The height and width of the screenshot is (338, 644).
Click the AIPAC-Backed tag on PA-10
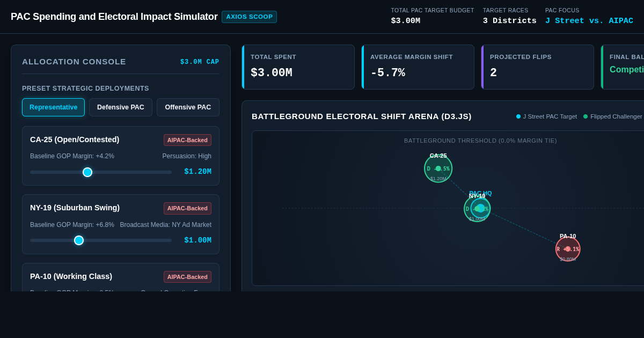[x=187, y=277]
